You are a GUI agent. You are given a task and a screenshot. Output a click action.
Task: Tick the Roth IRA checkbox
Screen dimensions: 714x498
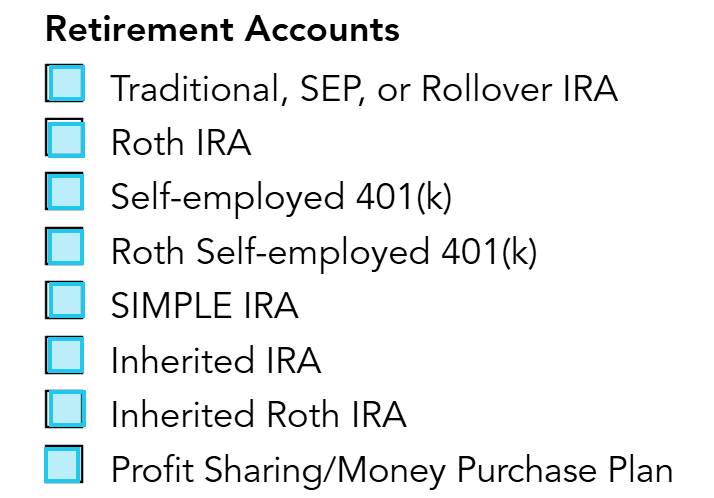tap(65, 138)
